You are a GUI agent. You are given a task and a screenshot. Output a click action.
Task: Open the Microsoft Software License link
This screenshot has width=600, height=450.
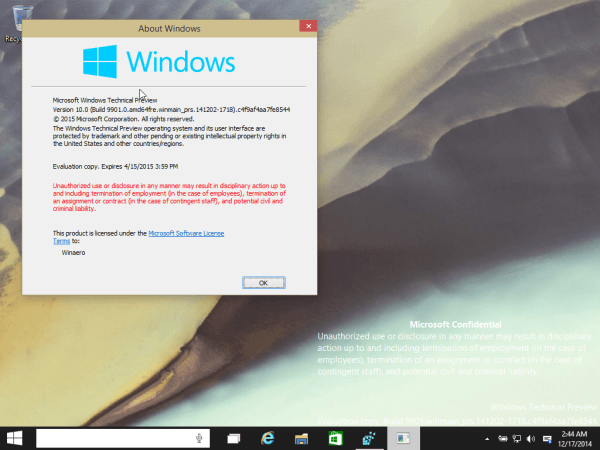coord(186,233)
